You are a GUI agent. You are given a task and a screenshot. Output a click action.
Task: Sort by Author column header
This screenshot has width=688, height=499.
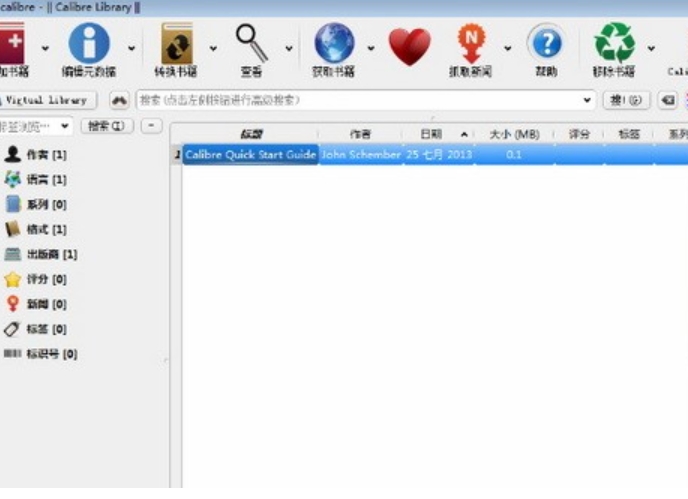[x=360, y=134]
